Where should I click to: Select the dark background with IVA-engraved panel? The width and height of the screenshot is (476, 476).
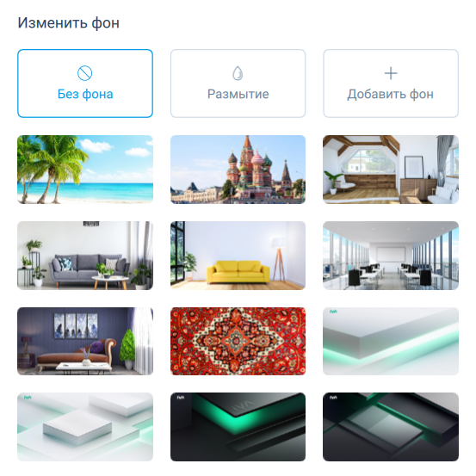[x=238, y=427]
